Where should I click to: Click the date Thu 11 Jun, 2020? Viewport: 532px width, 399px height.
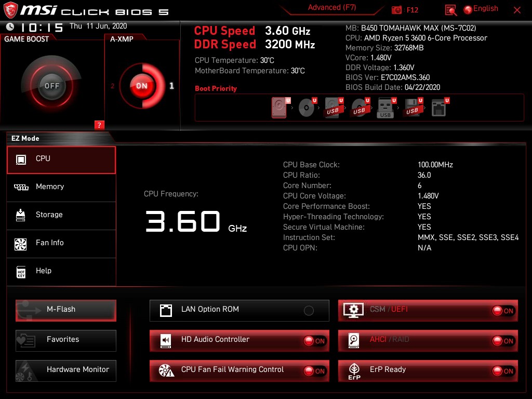[98, 26]
